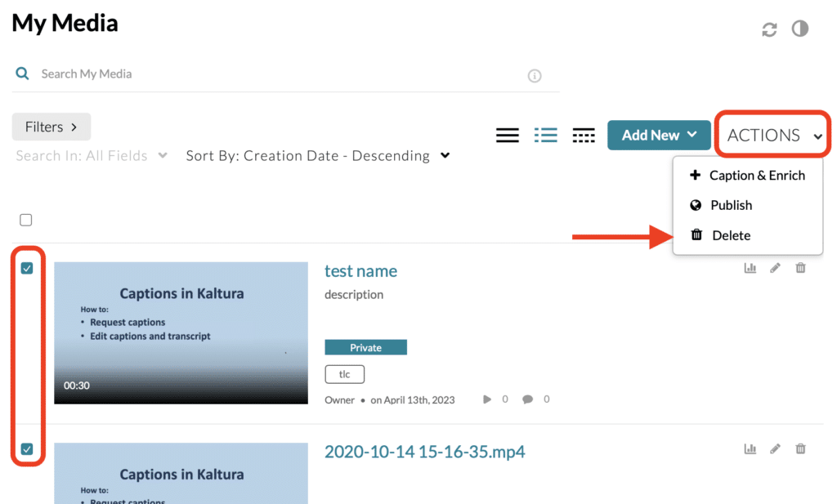
Task: Edit "test name" with the pencil icon
Action: (x=775, y=267)
